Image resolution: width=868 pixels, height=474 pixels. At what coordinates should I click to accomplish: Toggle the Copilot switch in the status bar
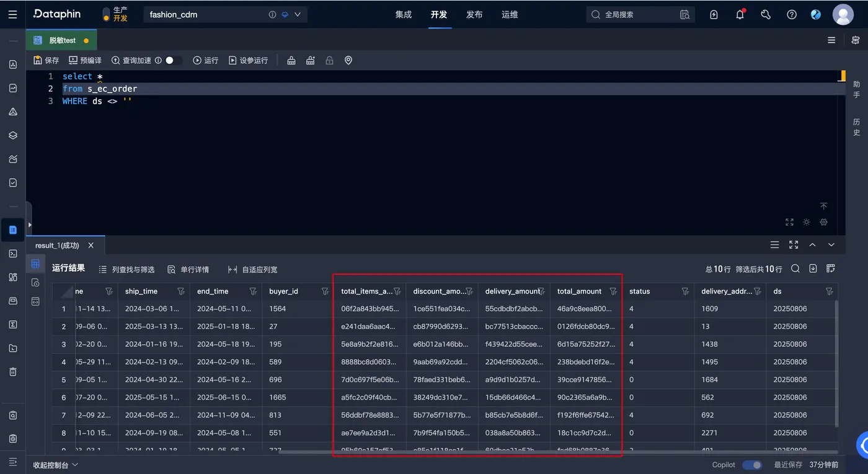coord(752,465)
